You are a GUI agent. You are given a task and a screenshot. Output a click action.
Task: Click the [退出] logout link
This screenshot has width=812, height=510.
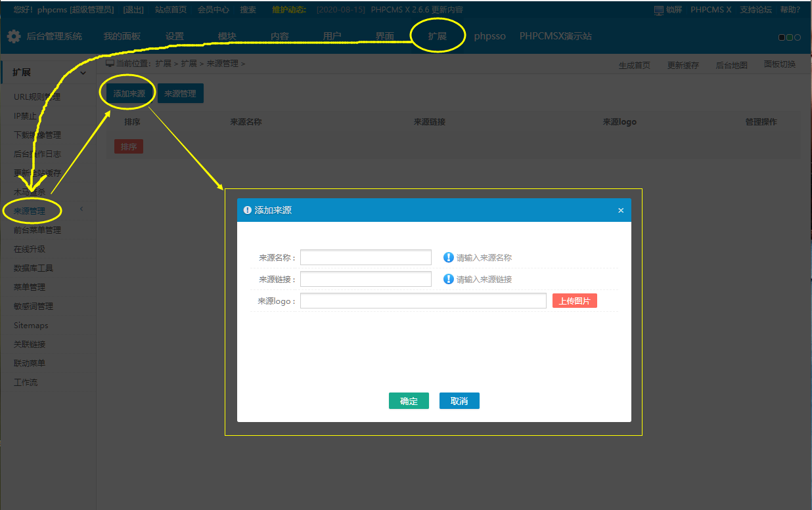point(133,10)
